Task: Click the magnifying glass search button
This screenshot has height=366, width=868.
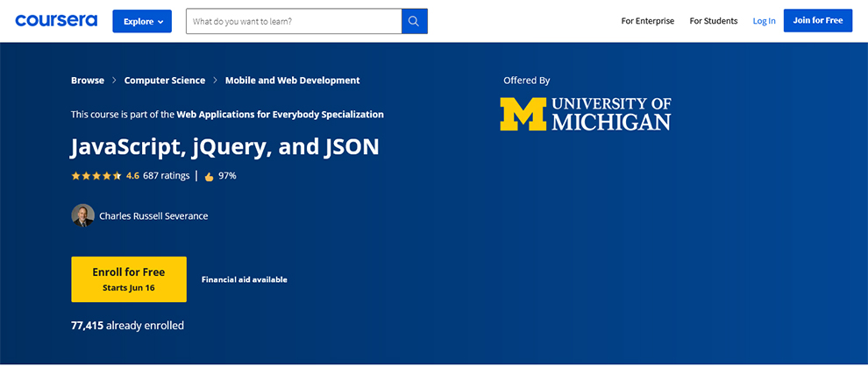Action: point(414,21)
